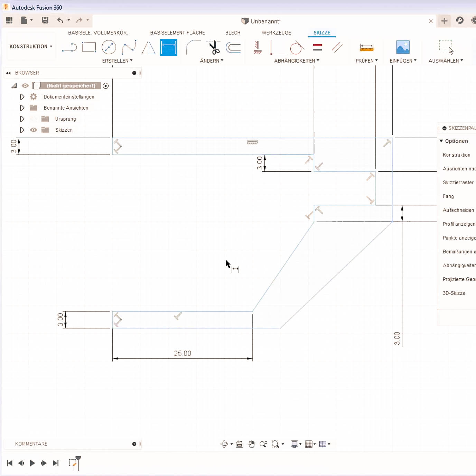Expand the Benannte Ansichten node
This screenshot has height=476, width=476.
(x=22, y=108)
